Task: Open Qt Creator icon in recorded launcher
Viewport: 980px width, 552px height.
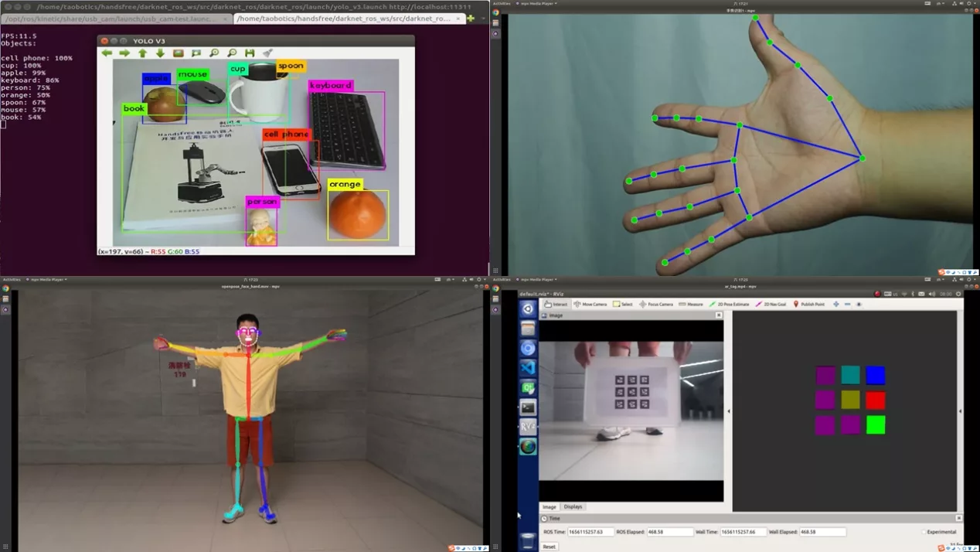Action: point(528,387)
